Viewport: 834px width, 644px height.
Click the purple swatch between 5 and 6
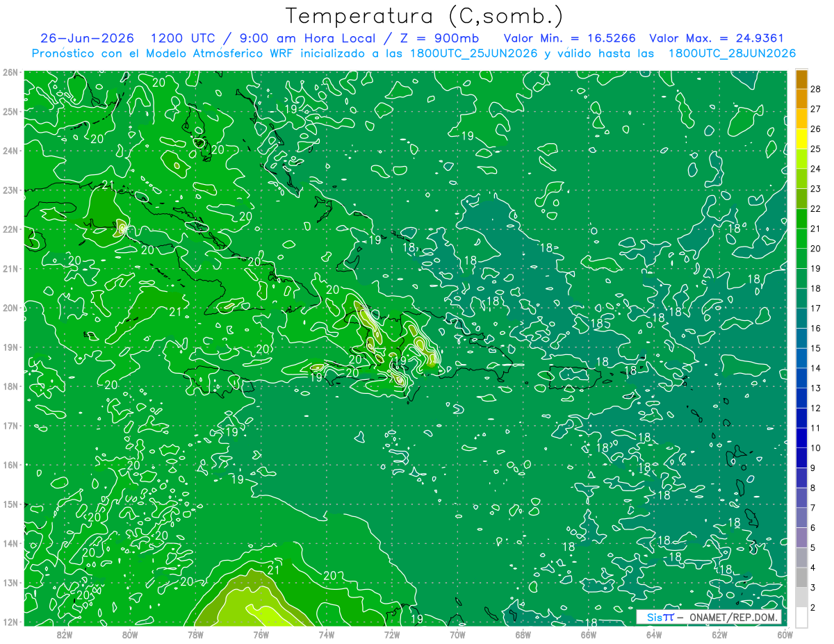point(801,538)
